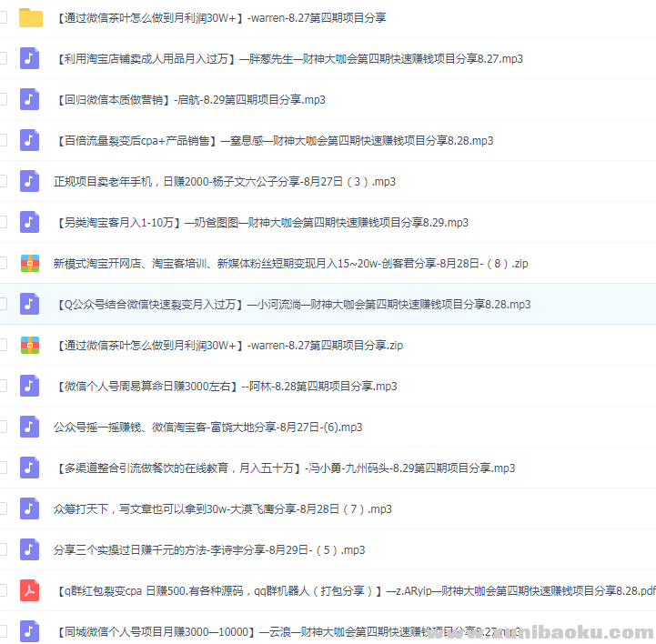Click the file name 分享三个实操过日赚千元的方法

tap(208, 549)
